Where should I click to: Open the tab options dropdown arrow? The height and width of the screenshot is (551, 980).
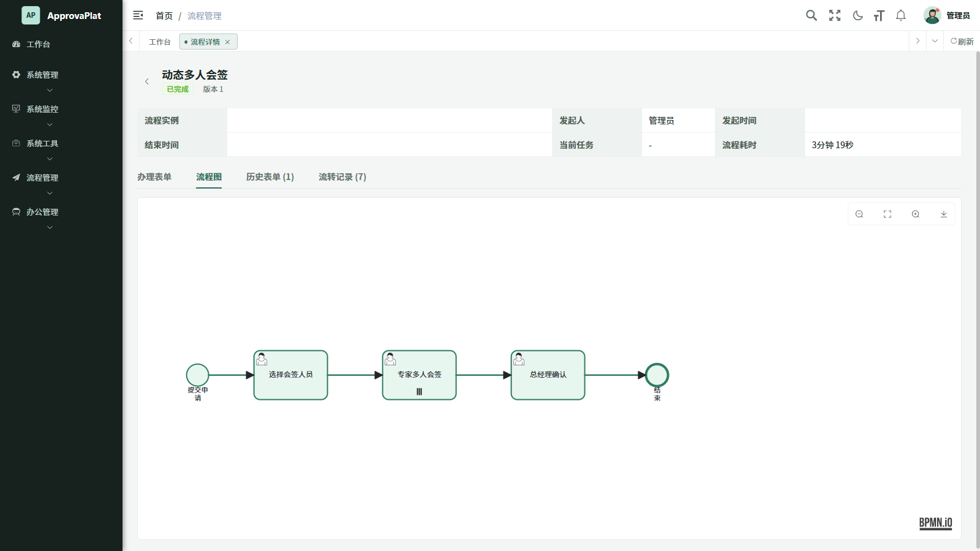(935, 41)
